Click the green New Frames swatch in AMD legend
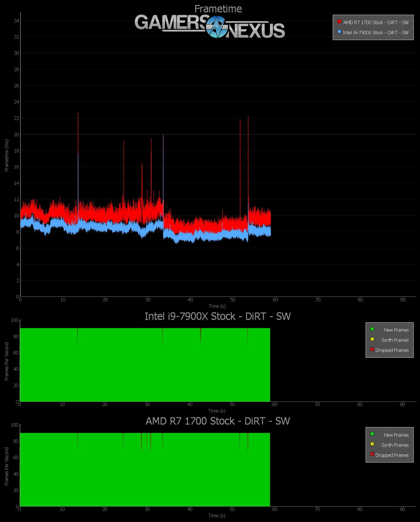This screenshot has height=522, width=420. [x=372, y=434]
